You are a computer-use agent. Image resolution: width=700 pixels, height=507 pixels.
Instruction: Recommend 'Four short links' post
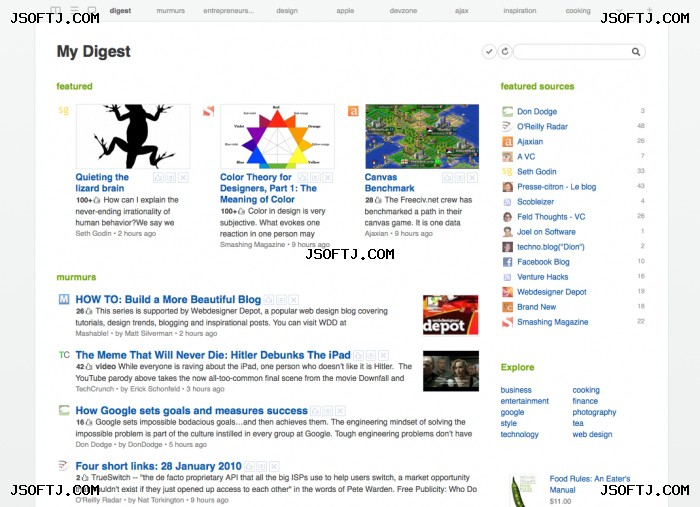249,467
